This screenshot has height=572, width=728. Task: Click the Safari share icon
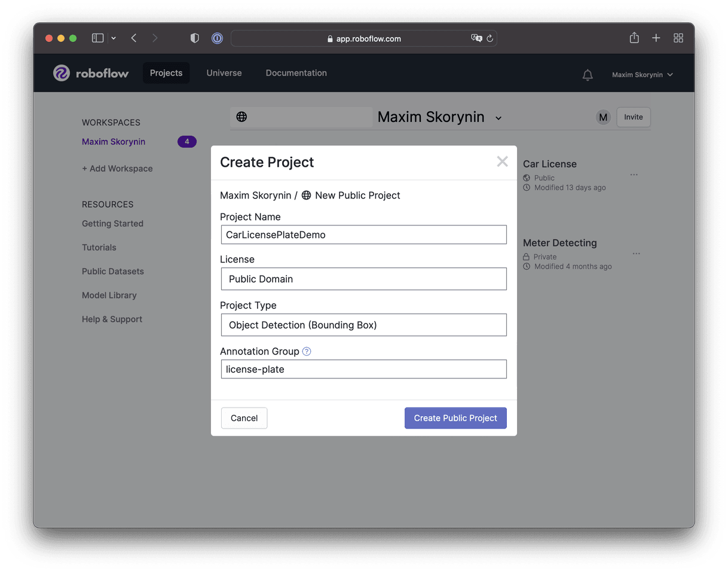pos(634,38)
